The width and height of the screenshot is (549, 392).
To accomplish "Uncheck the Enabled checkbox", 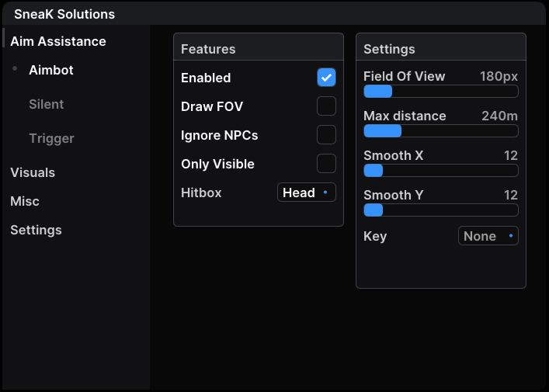I will pos(326,78).
